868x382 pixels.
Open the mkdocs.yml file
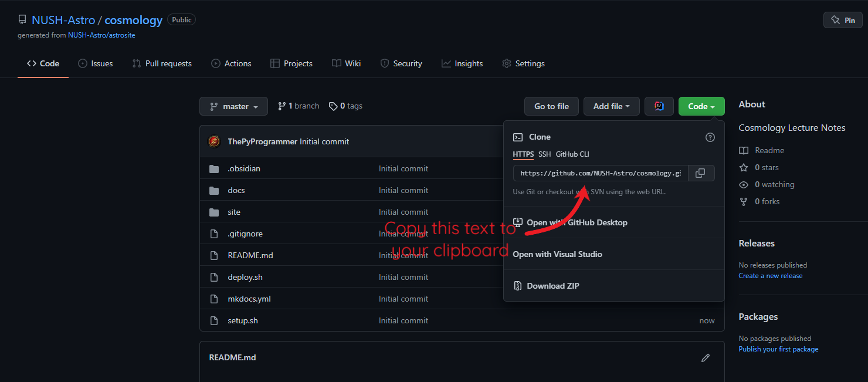point(249,299)
